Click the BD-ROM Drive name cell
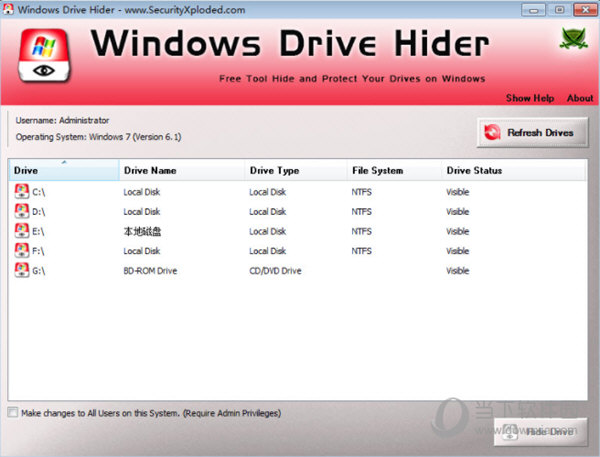 tap(150, 271)
